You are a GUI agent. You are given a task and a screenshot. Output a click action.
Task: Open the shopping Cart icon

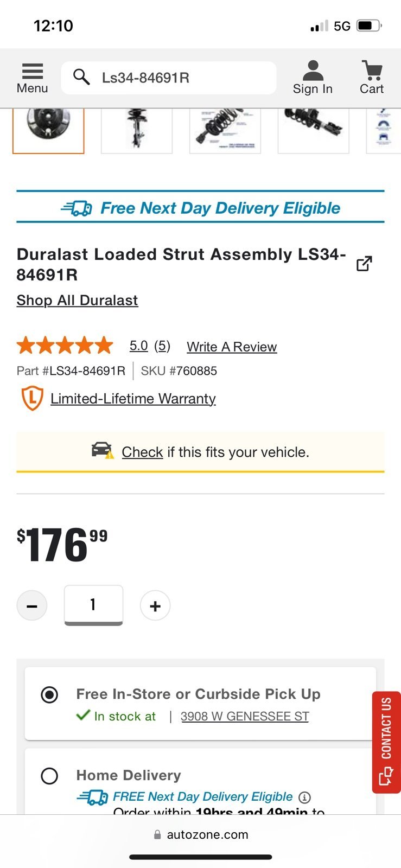tap(372, 71)
